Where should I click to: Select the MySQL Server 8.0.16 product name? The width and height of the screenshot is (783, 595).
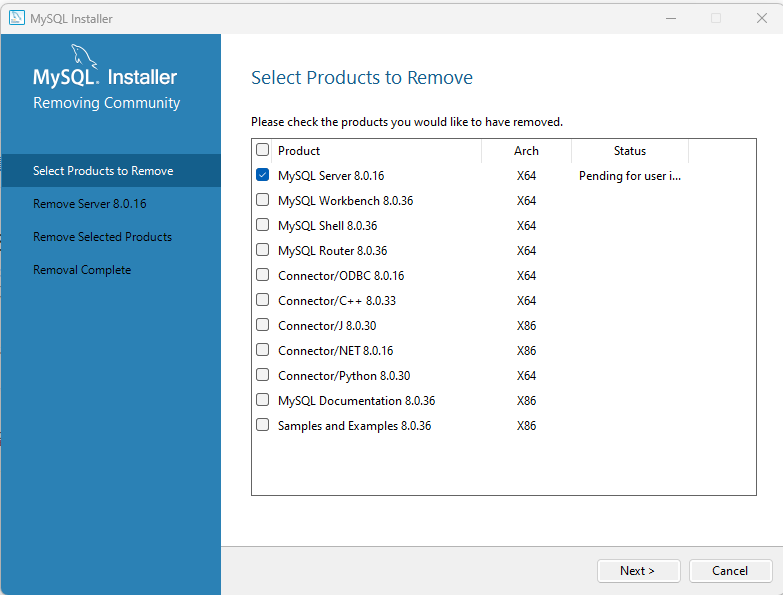(x=331, y=176)
